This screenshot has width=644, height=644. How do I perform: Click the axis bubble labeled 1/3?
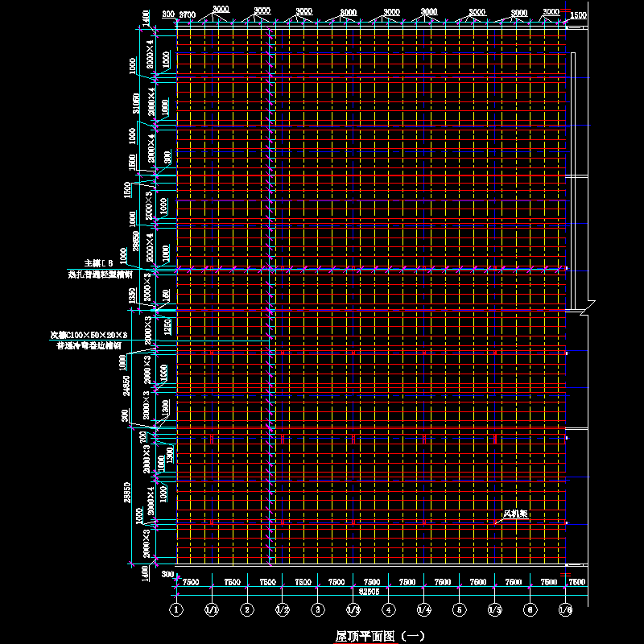click(x=353, y=611)
